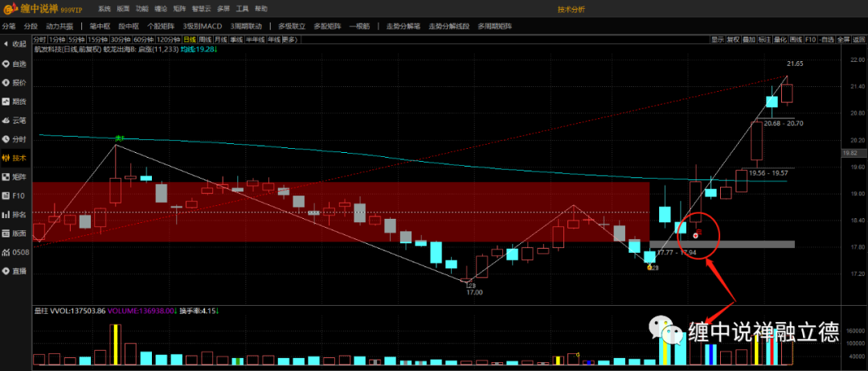The height and width of the screenshot is (371, 868).
Task: Click the 标注 annotation button
Action: (x=764, y=39)
